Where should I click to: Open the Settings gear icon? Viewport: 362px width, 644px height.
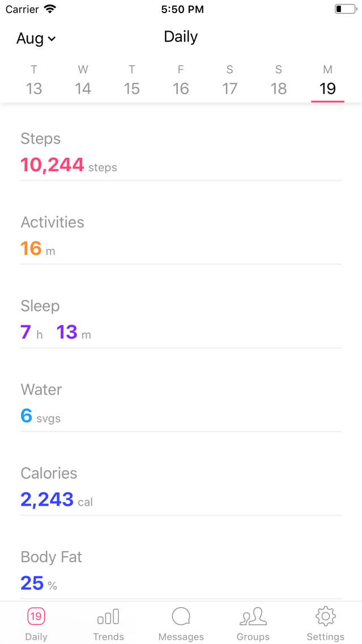coord(326,616)
